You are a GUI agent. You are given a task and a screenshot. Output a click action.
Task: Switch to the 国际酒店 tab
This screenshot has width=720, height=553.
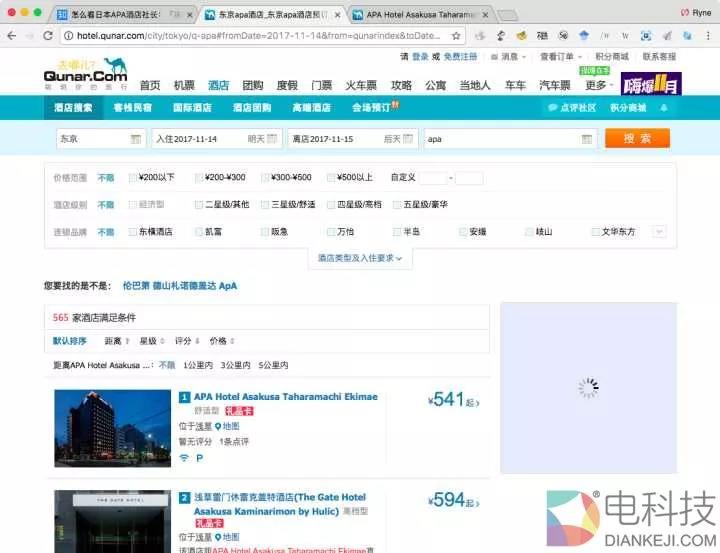tap(193, 107)
